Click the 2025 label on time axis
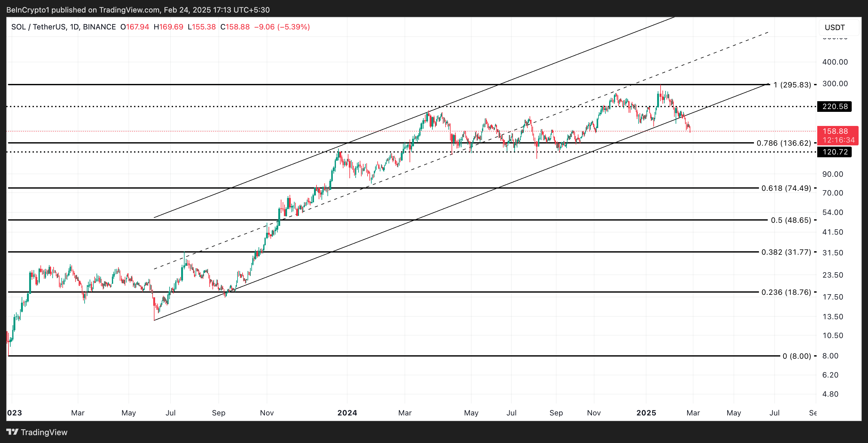 coord(646,413)
